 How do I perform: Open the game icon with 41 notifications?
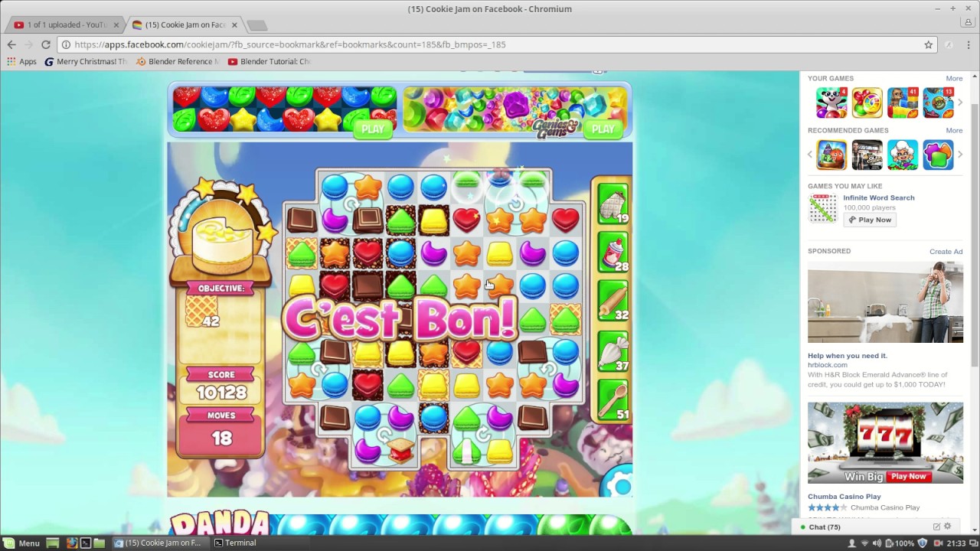(903, 103)
